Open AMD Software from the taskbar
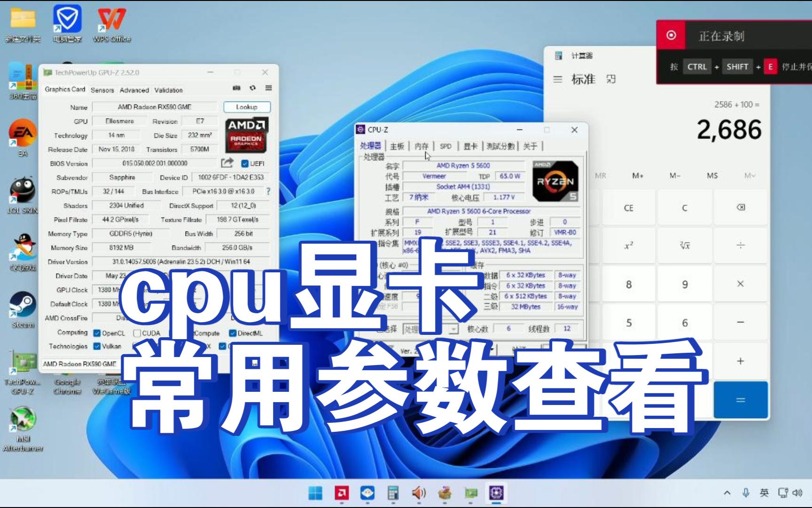This screenshot has height=508, width=812. [x=342, y=493]
